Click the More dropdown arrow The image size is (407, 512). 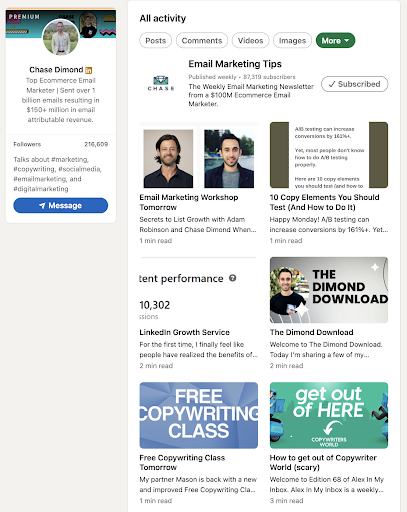pos(346,40)
